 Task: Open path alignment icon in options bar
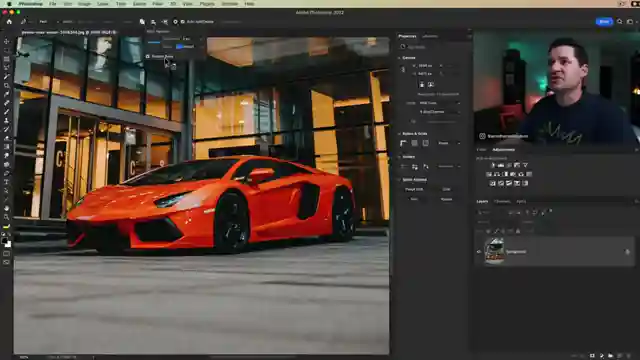point(153,22)
